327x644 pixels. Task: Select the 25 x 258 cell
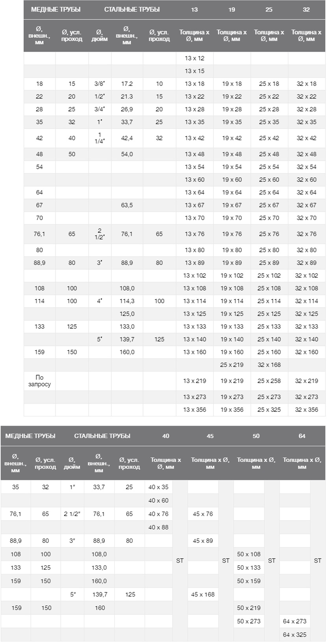(269, 381)
